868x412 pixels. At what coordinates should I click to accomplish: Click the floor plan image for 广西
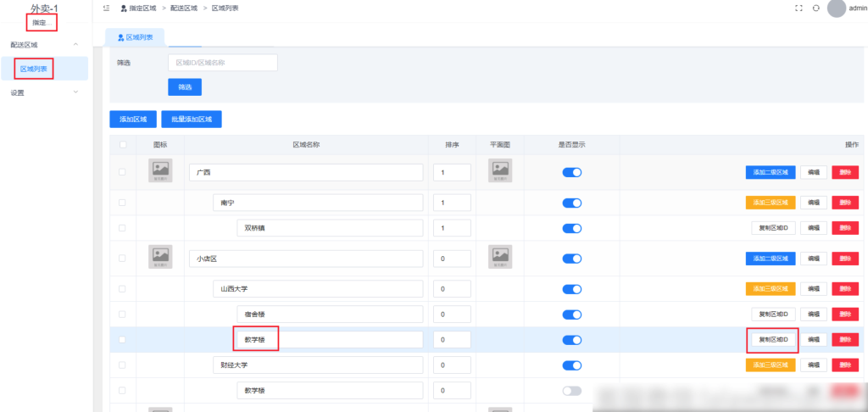(500, 171)
